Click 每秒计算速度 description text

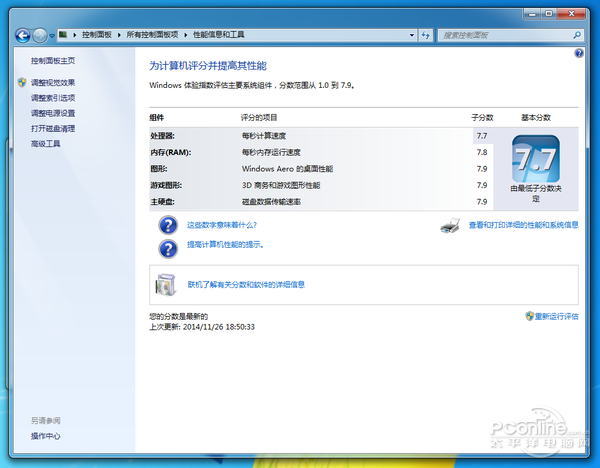tap(264, 136)
